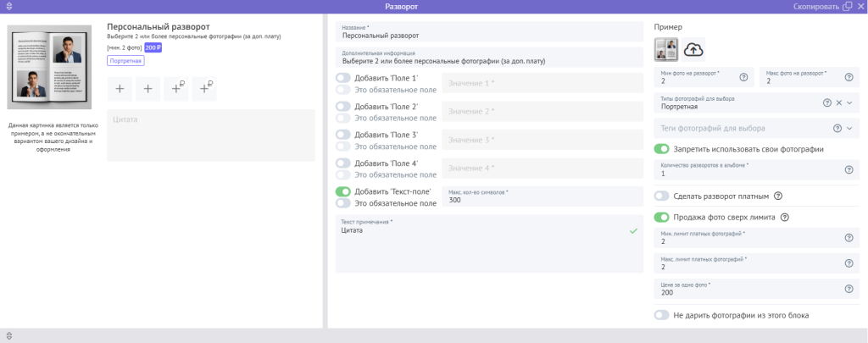
Task: Turn off 'Запретить использовать свои фотографии'
Action: pos(662,149)
